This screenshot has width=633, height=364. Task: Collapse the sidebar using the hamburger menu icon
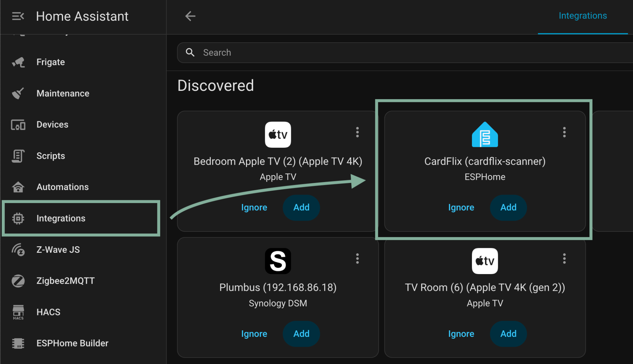tap(18, 16)
